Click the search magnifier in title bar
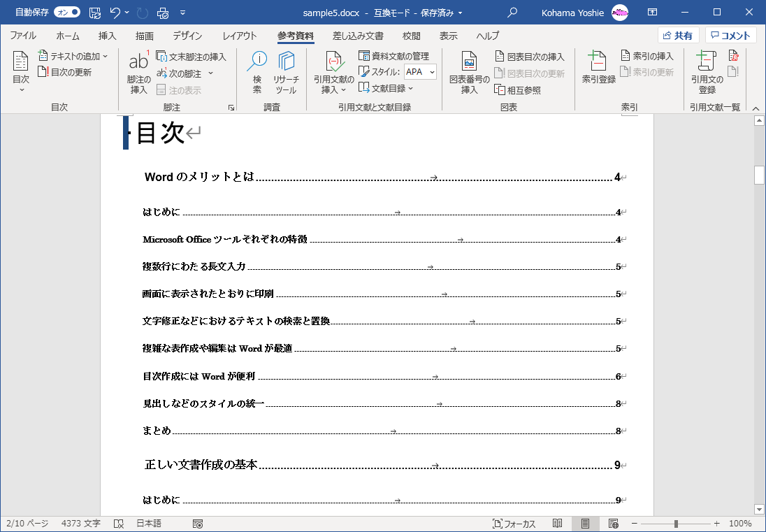Image resolution: width=766 pixels, height=532 pixels. click(512, 13)
